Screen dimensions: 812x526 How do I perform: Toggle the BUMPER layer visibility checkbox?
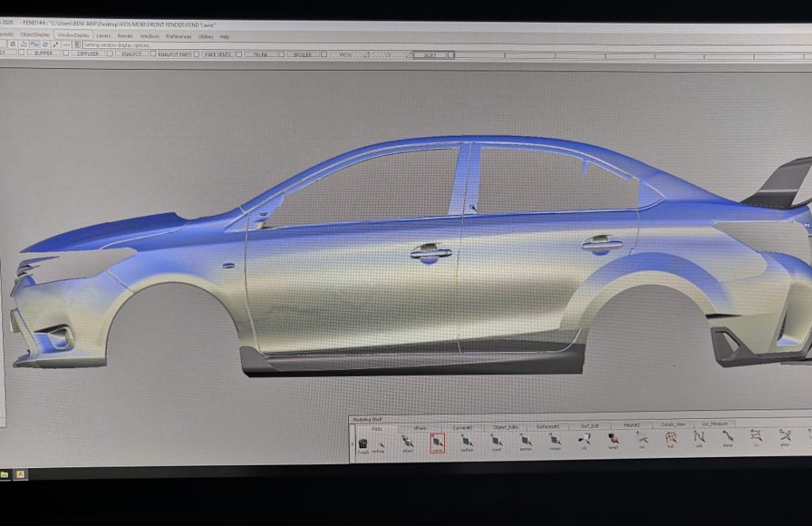coord(23,53)
